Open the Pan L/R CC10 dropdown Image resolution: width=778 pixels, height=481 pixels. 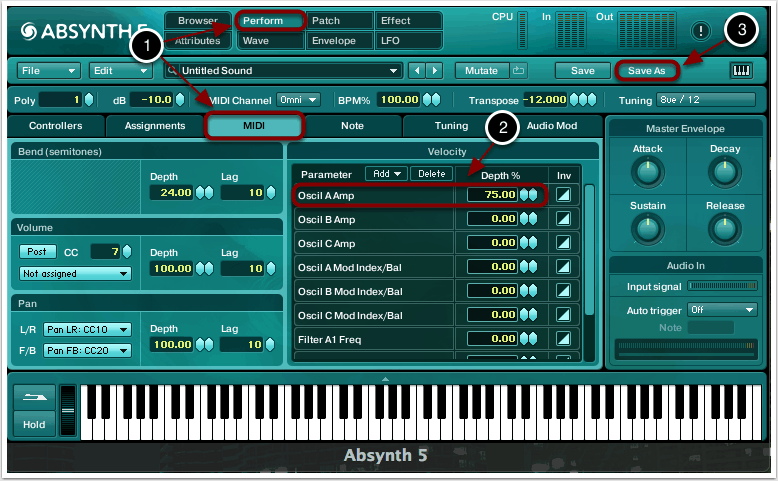88,329
